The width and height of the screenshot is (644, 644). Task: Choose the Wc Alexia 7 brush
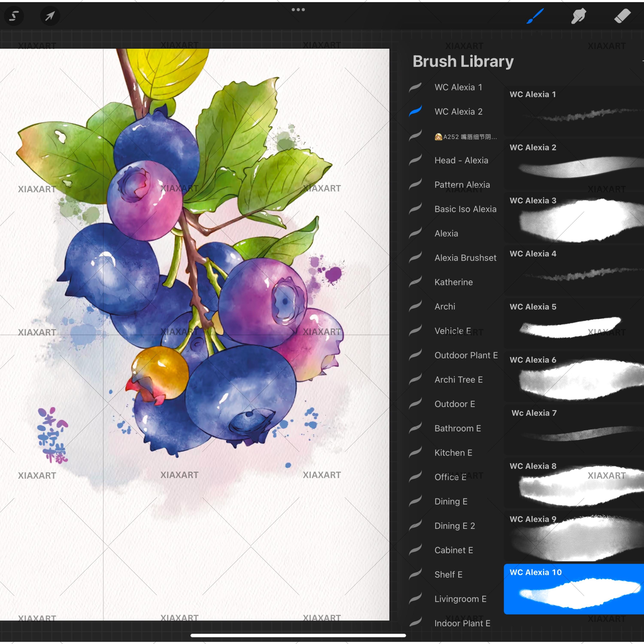click(x=574, y=429)
